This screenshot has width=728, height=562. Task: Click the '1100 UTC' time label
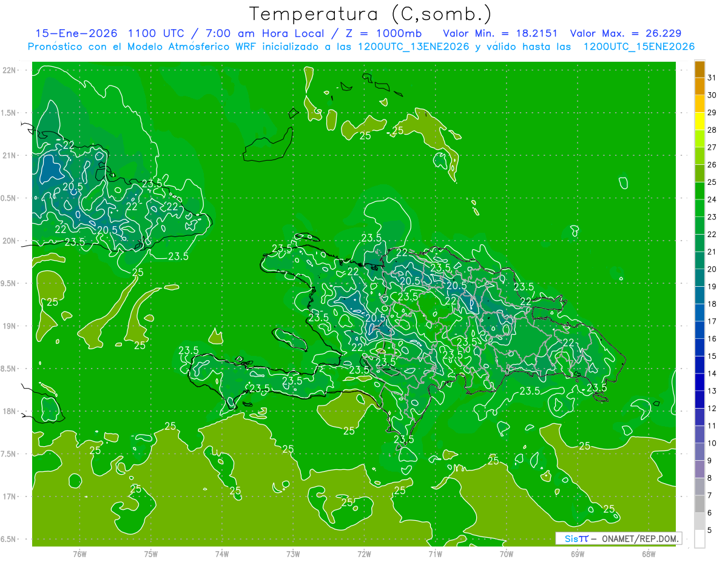[158, 33]
